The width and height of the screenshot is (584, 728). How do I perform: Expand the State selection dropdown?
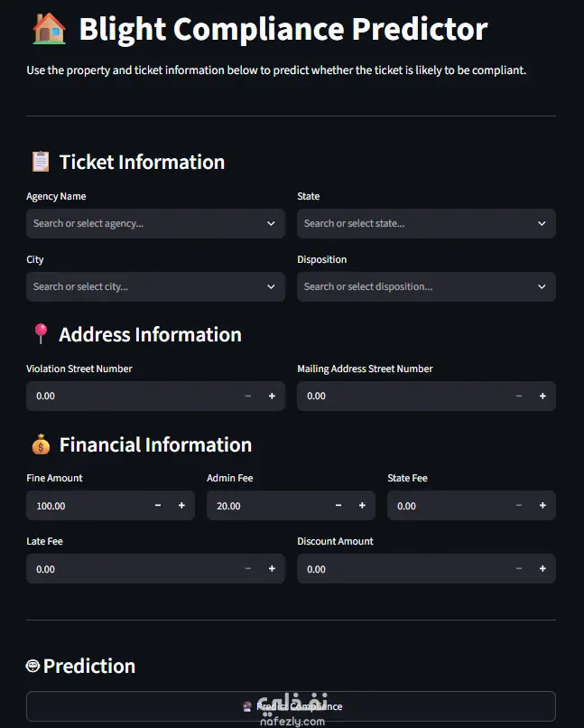(x=426, y=223)
